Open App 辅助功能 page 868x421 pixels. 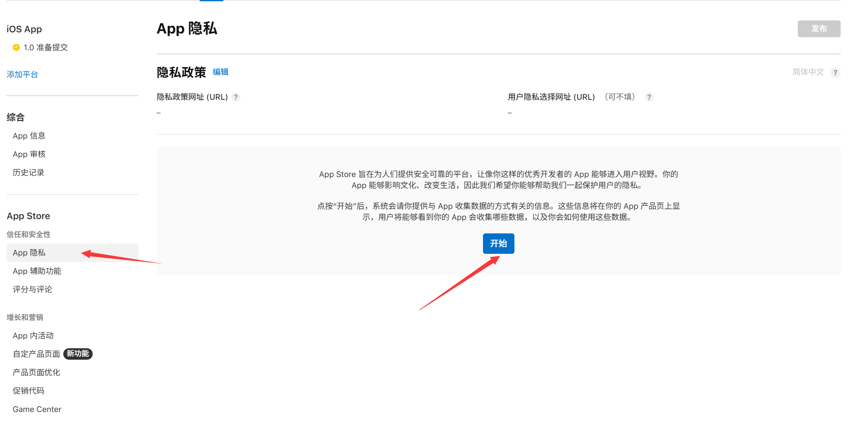[x=37, y=271]
